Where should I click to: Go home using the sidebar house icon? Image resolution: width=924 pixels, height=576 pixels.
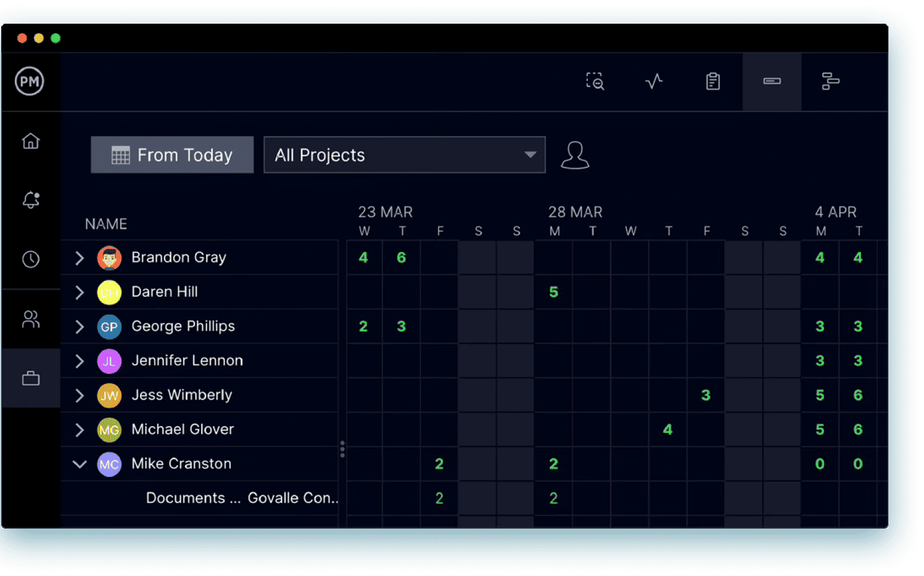30,141
